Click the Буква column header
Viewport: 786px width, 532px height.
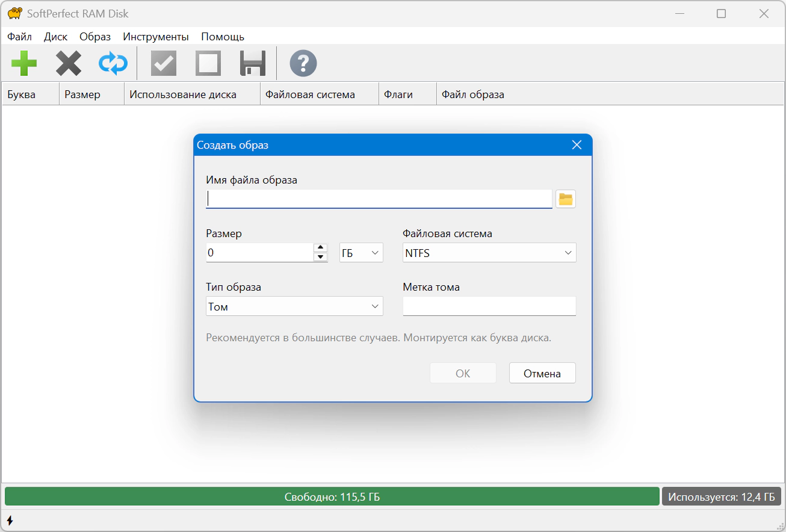31,94
